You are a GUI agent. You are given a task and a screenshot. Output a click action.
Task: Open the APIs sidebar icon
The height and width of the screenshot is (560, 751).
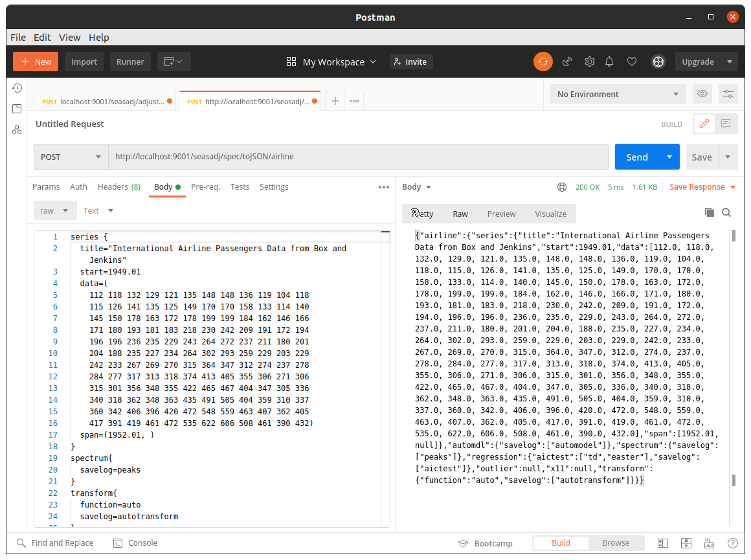click(x=17, y=129)
